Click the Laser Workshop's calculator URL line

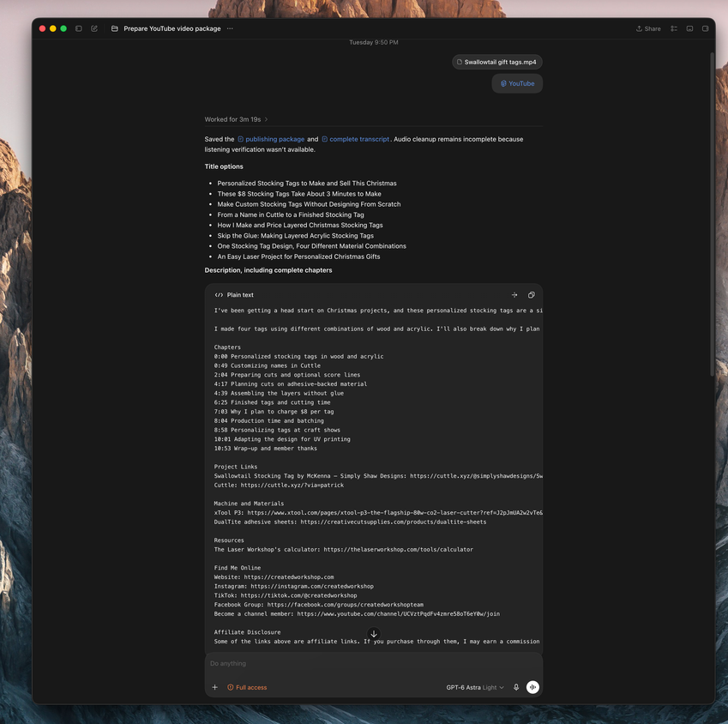[x=344, y=550]
